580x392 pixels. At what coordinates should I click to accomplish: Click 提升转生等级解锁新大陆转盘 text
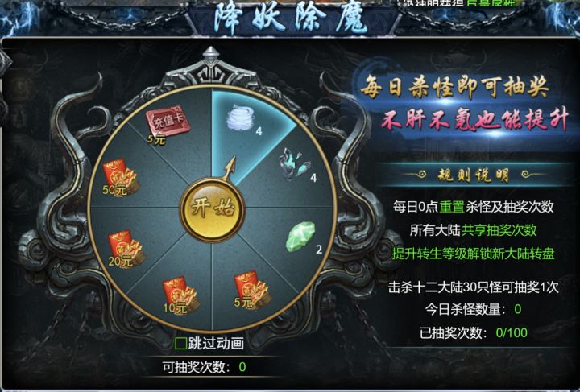[x=473, y=254]
